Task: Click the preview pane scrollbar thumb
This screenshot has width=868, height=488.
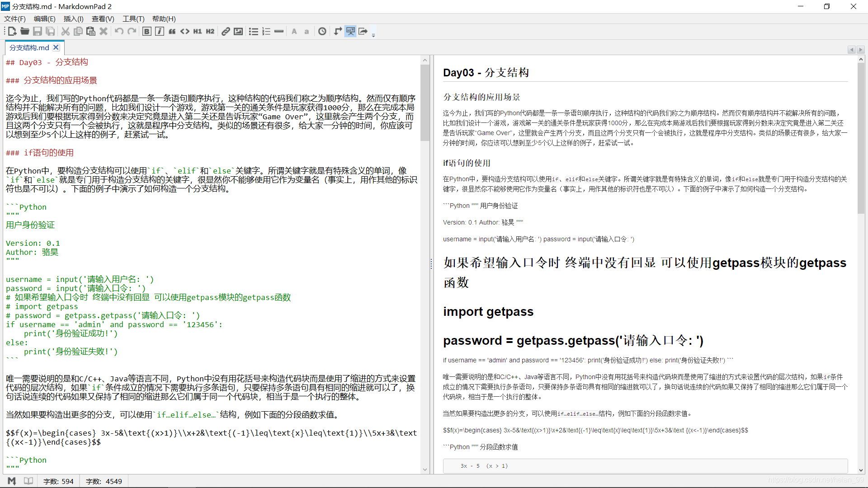Action: pyautogui.click(x=861, y=138)
